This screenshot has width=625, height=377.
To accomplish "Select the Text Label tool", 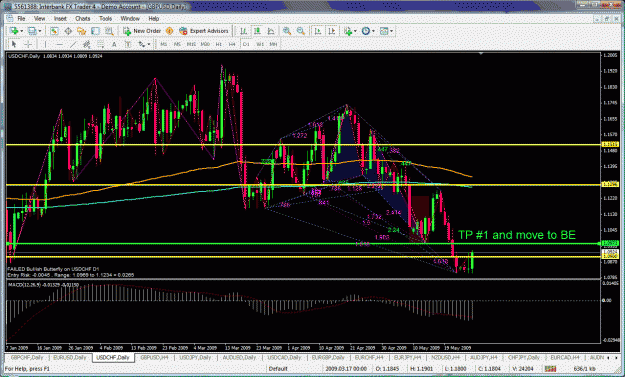I will [128, 44].
